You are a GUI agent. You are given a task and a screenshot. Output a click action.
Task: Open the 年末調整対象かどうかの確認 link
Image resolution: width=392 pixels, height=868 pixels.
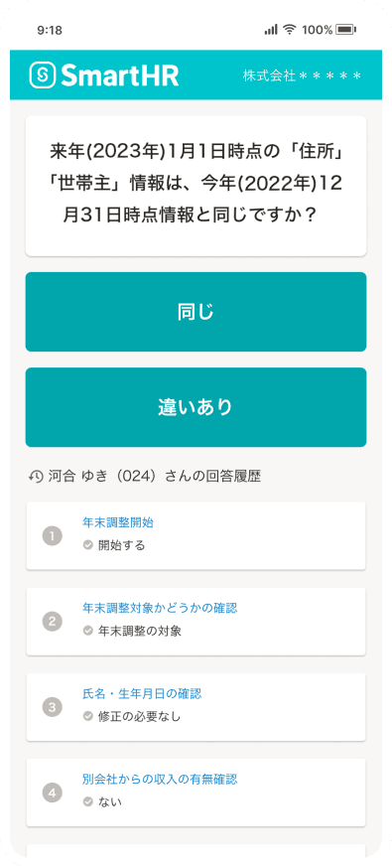(x=160, y=608)
